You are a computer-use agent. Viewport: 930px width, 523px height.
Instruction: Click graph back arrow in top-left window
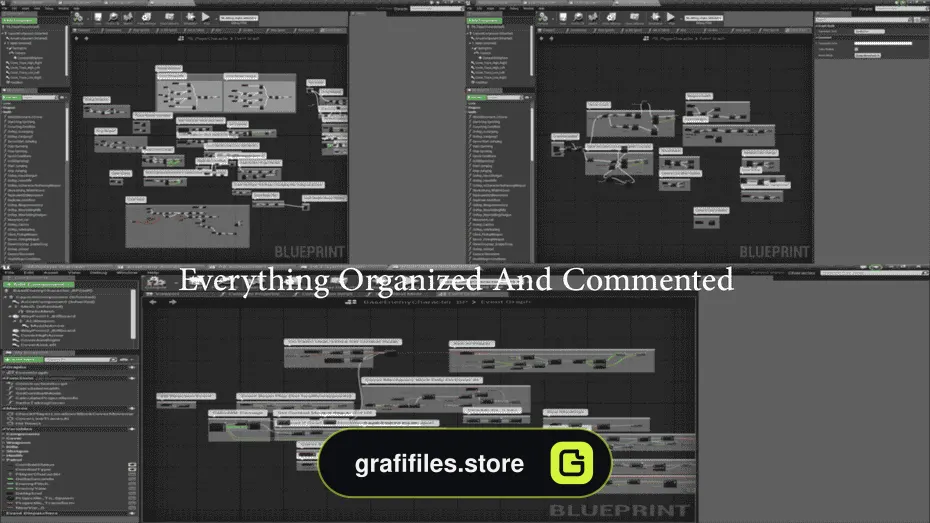click(77, 39)
